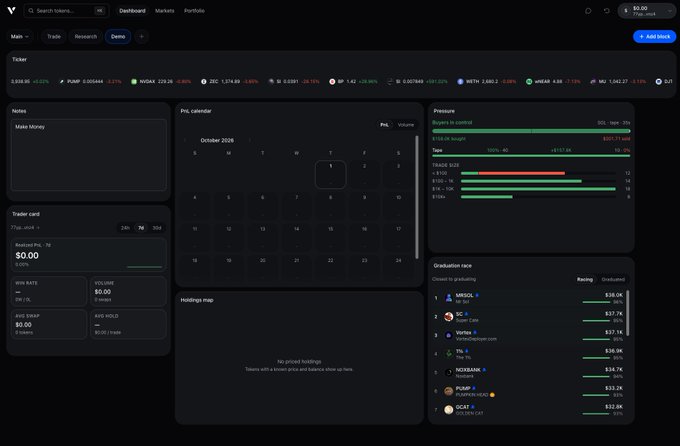Switch to the Demo tab

click(x=118, y=36)
